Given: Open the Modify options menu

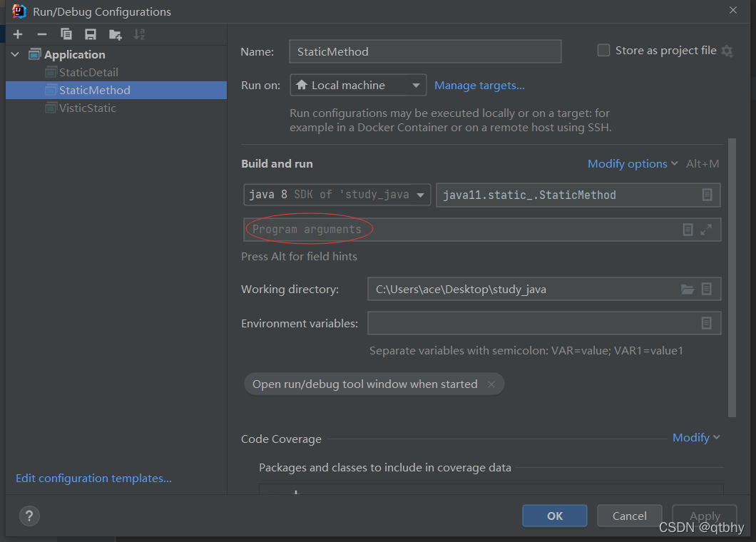Looking at the screenshot, I should pyautogui.click(x=632, y=164).
